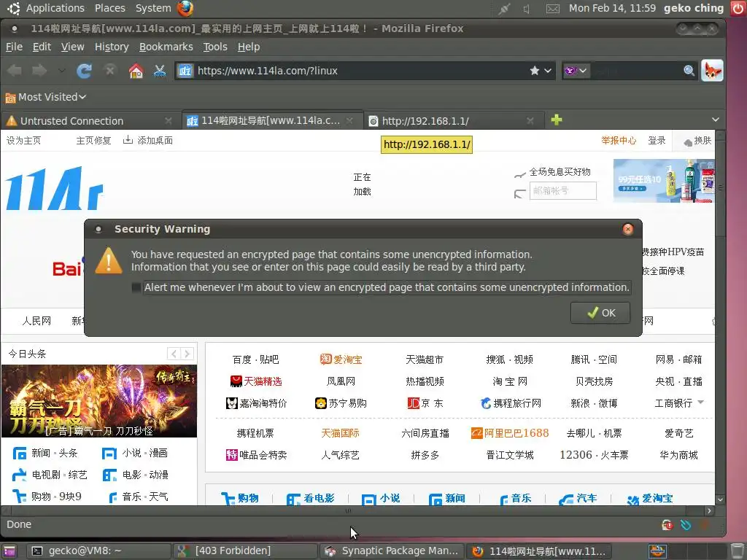The height and width of the screenshot is (560, 747).
Task: Switch to 403 Forbidden window in taskbar
Action: click(x=245, y=551)
